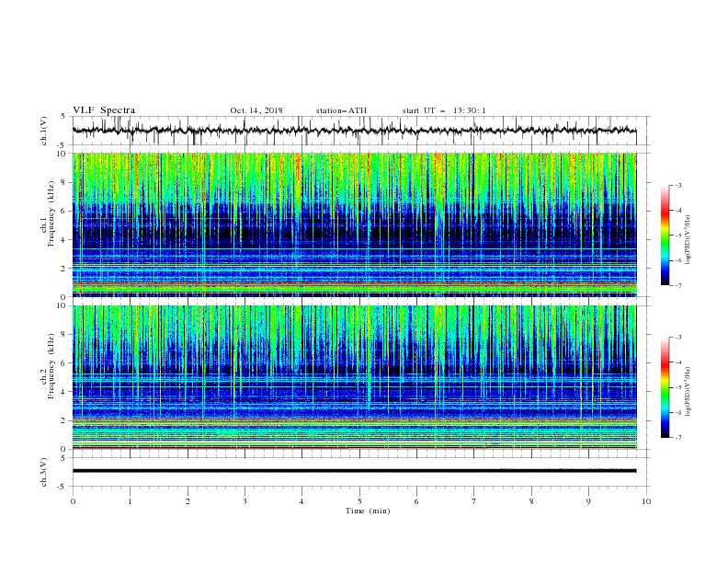Viewport: 728px width, 563px height.
Task: Select the date text "Oct. 14, 2018"
Action: pos(256,110)
